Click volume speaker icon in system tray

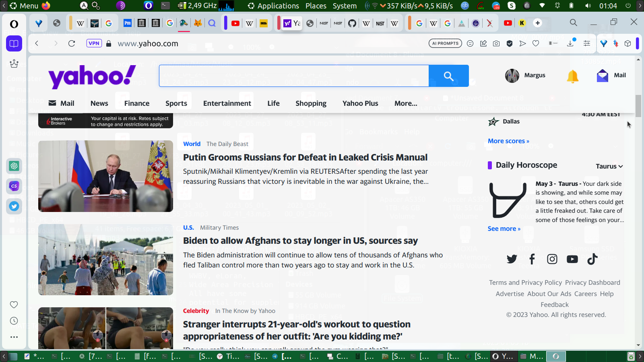(x=588, y=6)
